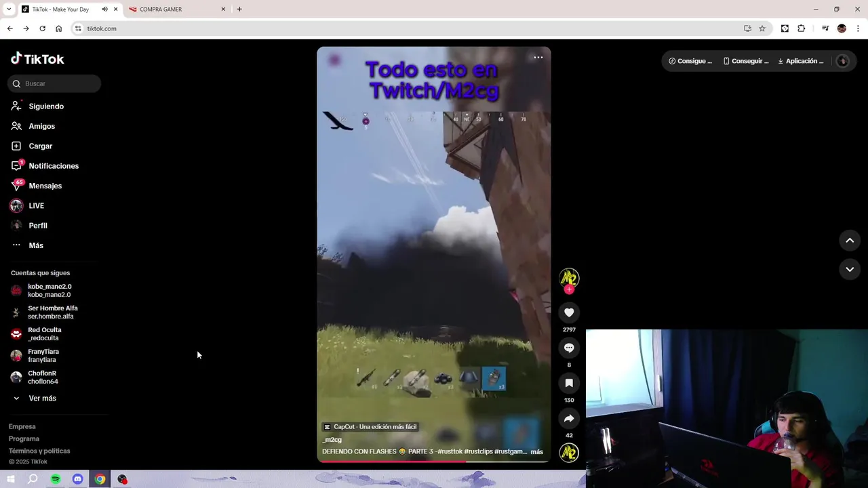Open the Empresa footer link
The height and width of the screenshot is (488, 868).
(22, 426)
